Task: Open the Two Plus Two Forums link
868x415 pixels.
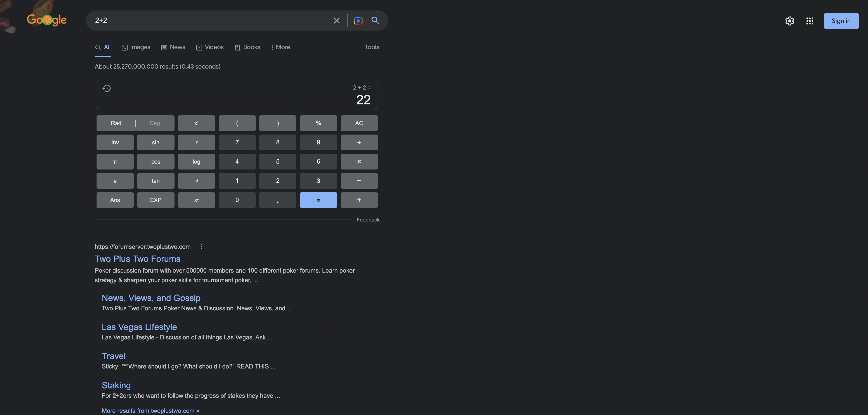Action: tap(137, 259)
